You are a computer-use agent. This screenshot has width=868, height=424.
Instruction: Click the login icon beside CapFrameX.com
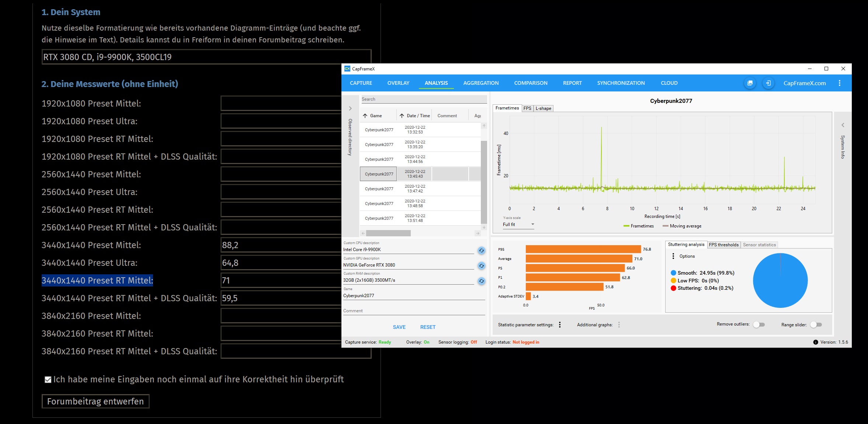tap(768, 83)
